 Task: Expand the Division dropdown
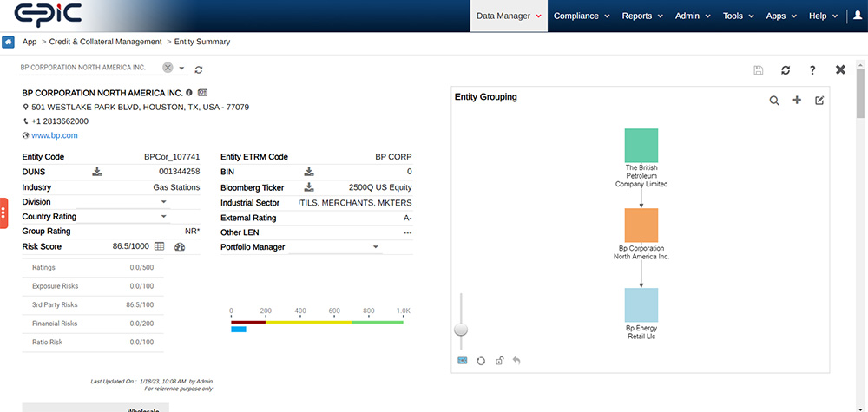point(164,202)
